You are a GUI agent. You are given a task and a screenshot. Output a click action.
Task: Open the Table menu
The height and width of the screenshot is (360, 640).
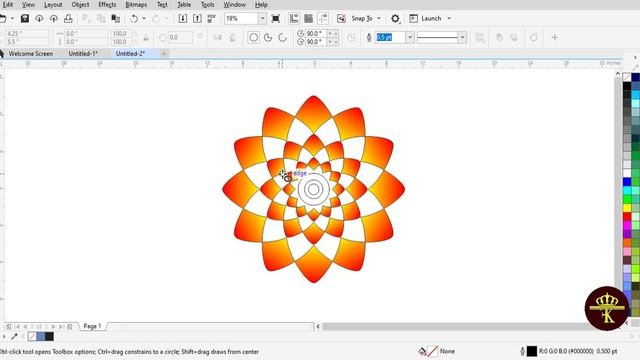click(x=184, y=5)
